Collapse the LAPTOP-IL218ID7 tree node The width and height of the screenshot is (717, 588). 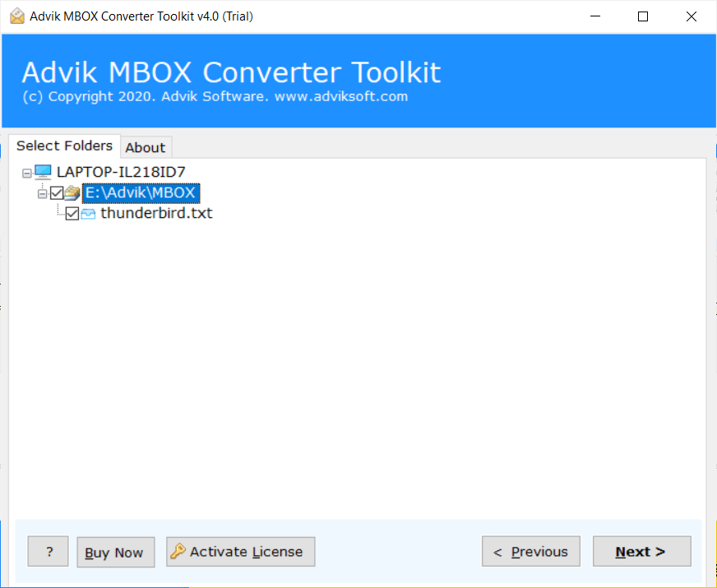(25, 172)
